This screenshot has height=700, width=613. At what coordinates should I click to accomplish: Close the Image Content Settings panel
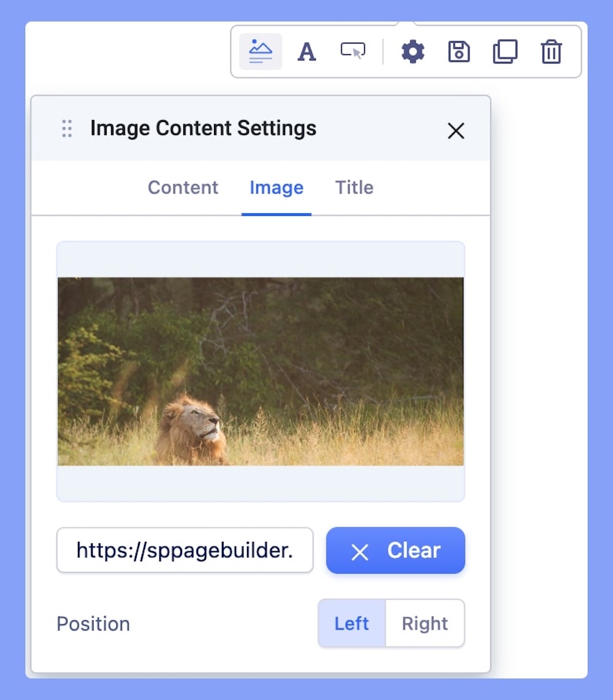pyautogui.click(x=455, y=131)
